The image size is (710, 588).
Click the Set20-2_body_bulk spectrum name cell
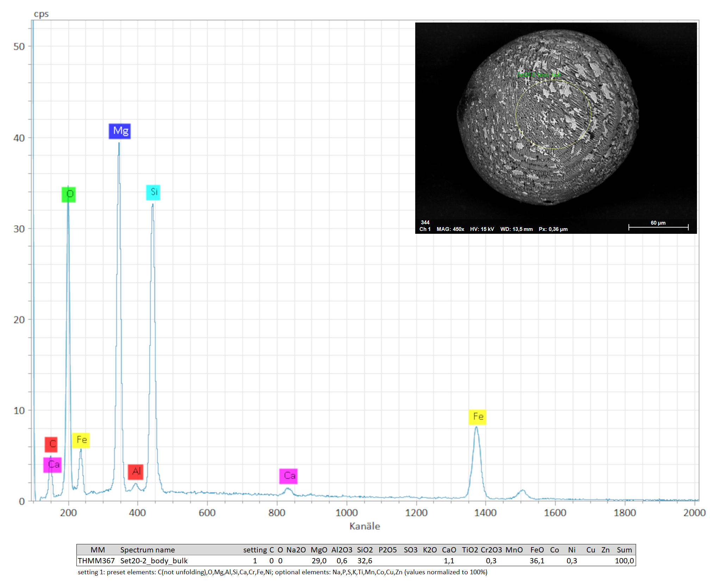(x=154, y=561)
